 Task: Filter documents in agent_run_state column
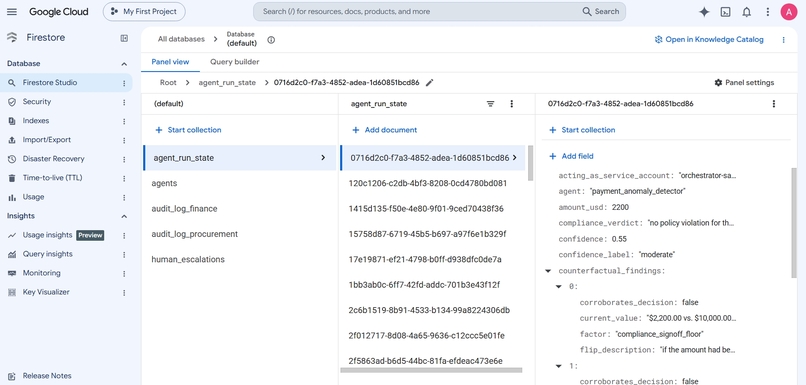click(490, 104)
